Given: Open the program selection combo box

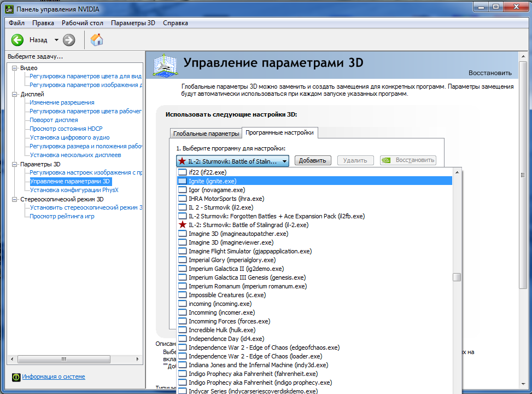Looking at the screenshot, I should click(233, 161).
